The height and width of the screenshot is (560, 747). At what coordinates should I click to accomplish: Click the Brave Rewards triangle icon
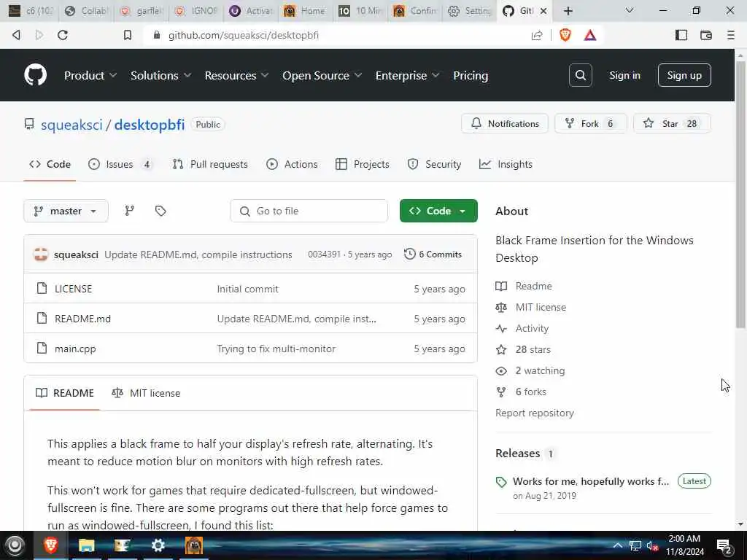[x=589, y=35]
